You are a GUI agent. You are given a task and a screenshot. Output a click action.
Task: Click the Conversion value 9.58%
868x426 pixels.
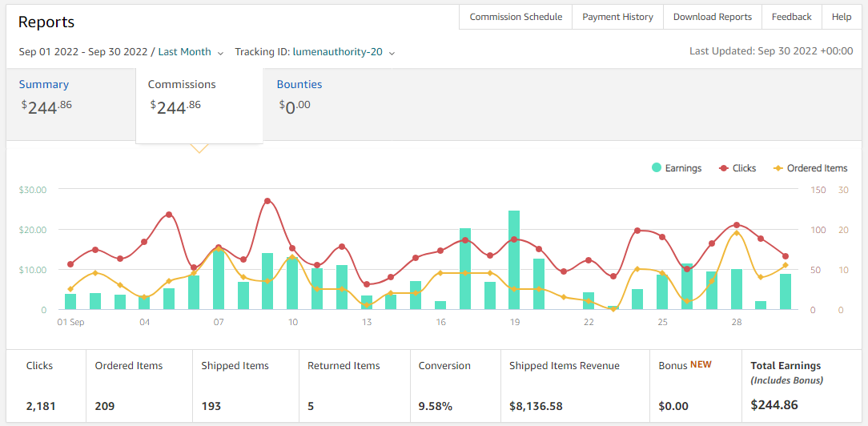tap(435, 406)
